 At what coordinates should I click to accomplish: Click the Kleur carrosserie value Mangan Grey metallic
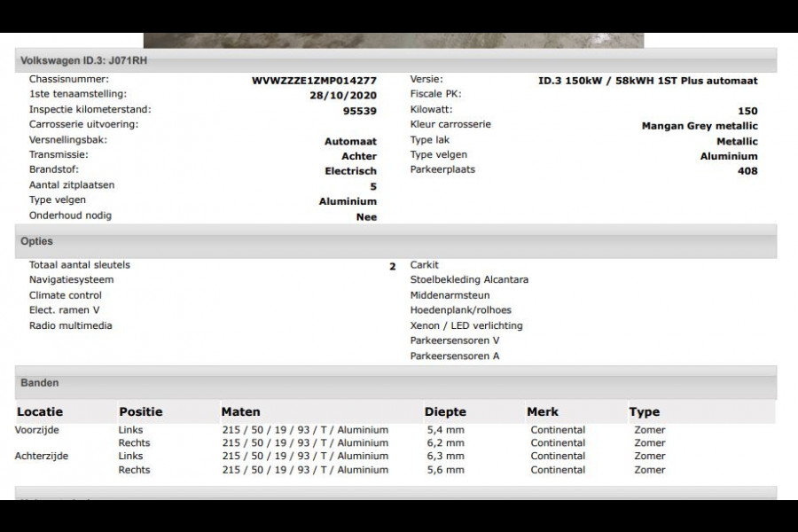pos(699,125)
